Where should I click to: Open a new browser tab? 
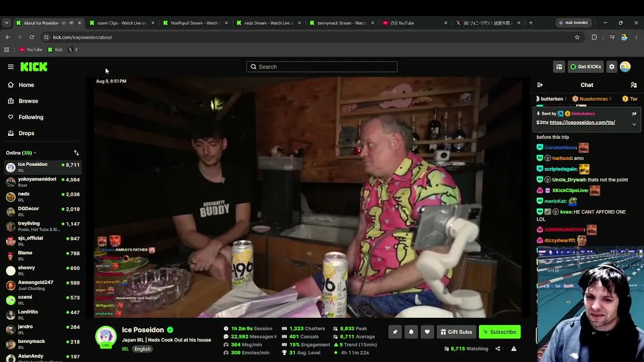coord(530,23)
